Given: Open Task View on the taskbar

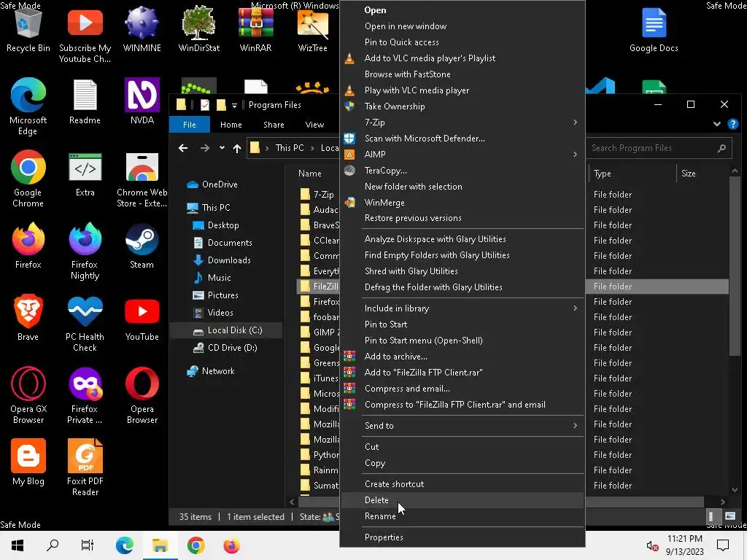Looking at the screenshot, I should coord(88,545).
